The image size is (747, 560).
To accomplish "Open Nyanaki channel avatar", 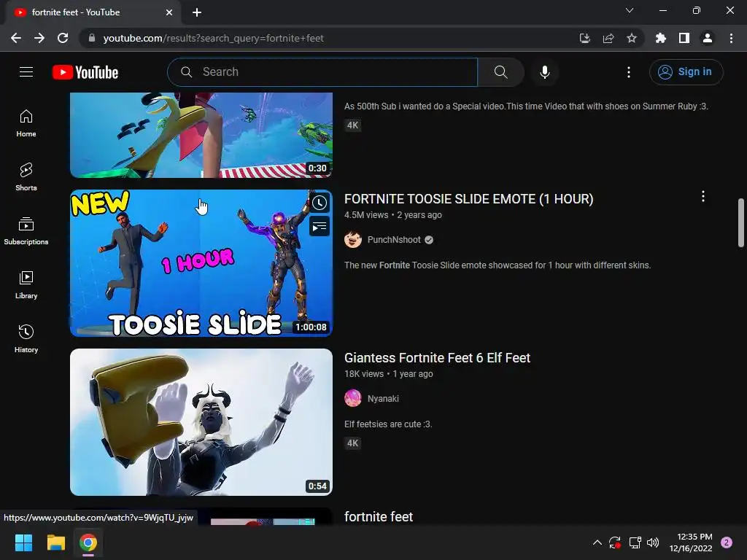I will tap(353, 399).
